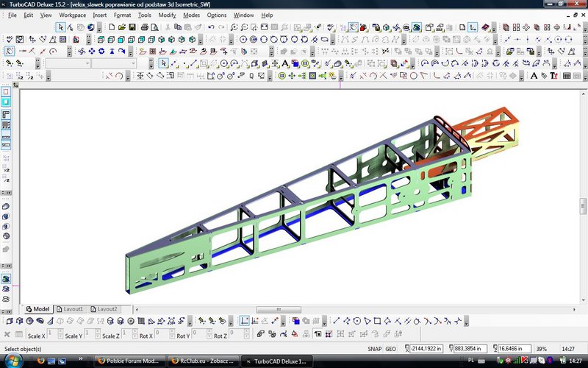This screenshot has width=588, height=368.
Task: Toggle the red square outline icon on left sidebar
Action: 6,92
